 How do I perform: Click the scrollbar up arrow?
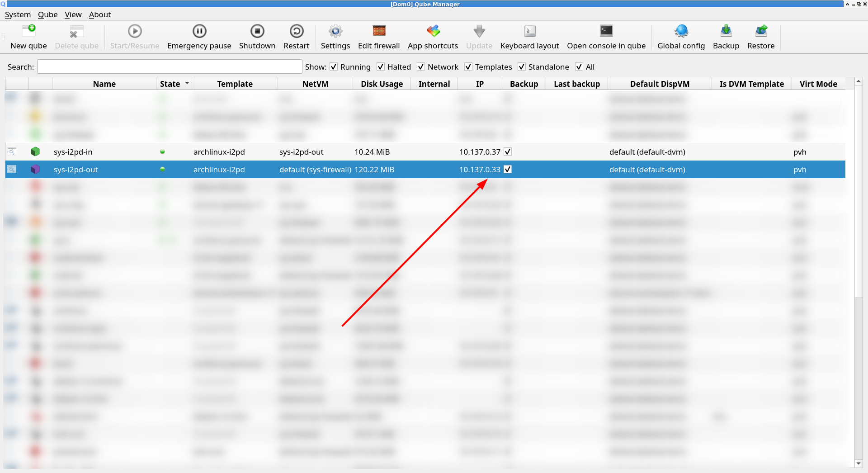click(859, 82)
